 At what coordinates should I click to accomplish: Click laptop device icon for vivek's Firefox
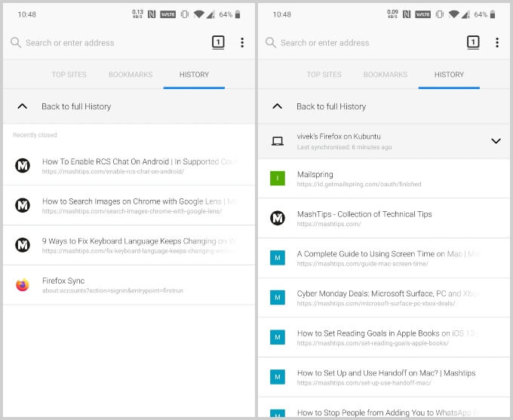tap(278, 141)
